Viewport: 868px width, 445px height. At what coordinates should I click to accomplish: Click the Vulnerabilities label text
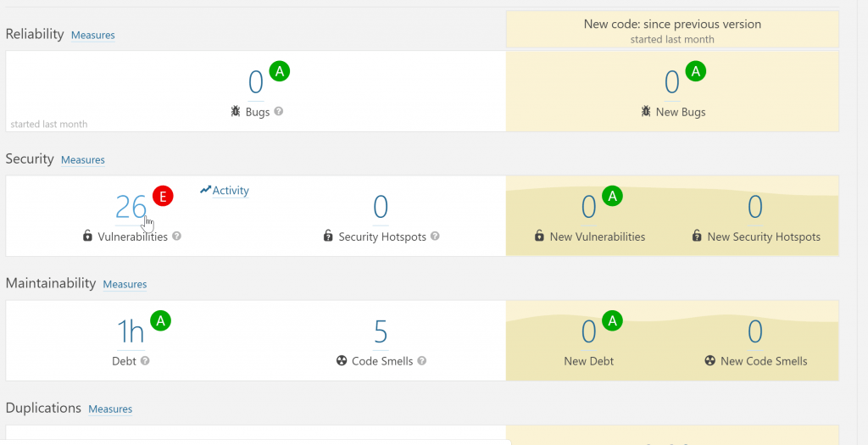133,236
